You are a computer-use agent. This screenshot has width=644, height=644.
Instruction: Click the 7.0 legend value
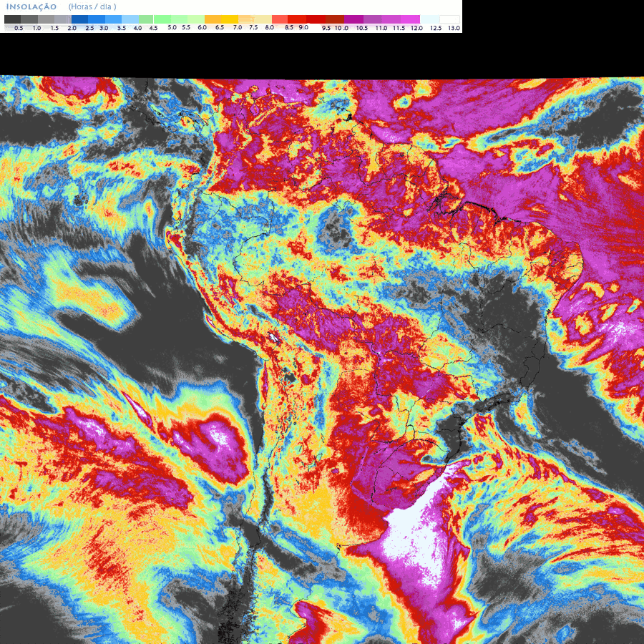[238, 27]
